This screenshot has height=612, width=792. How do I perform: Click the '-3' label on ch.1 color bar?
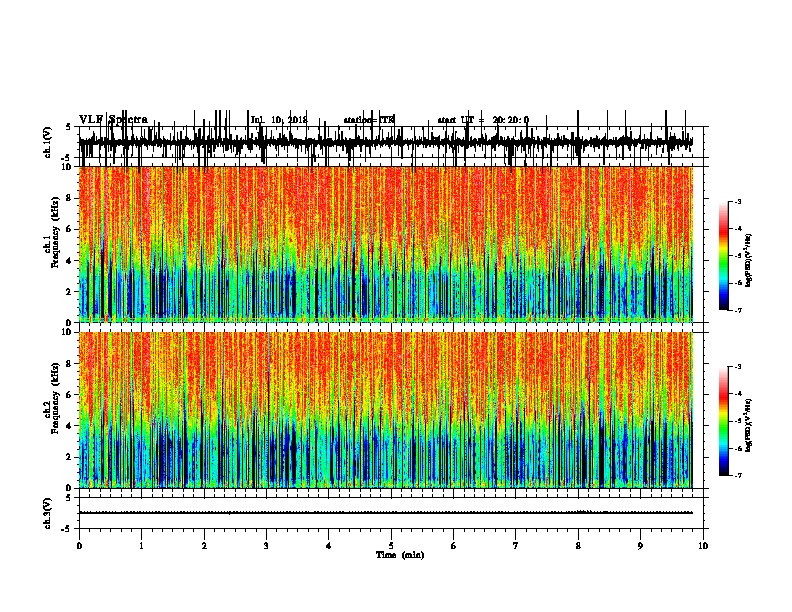click(738, 201)
